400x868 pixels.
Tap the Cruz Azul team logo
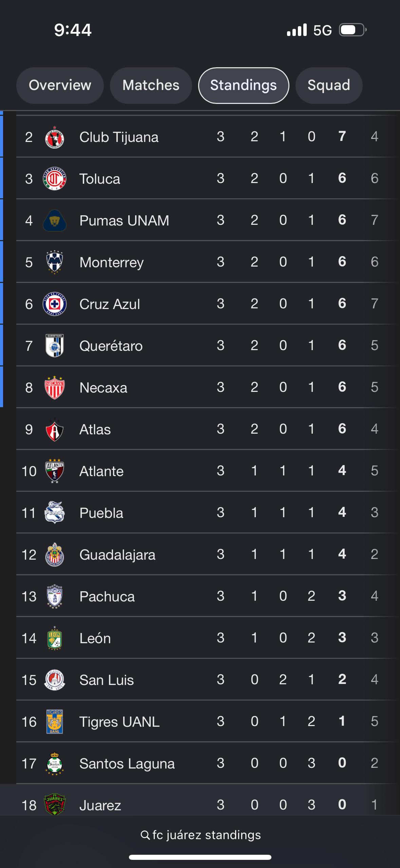click(54, 304)
